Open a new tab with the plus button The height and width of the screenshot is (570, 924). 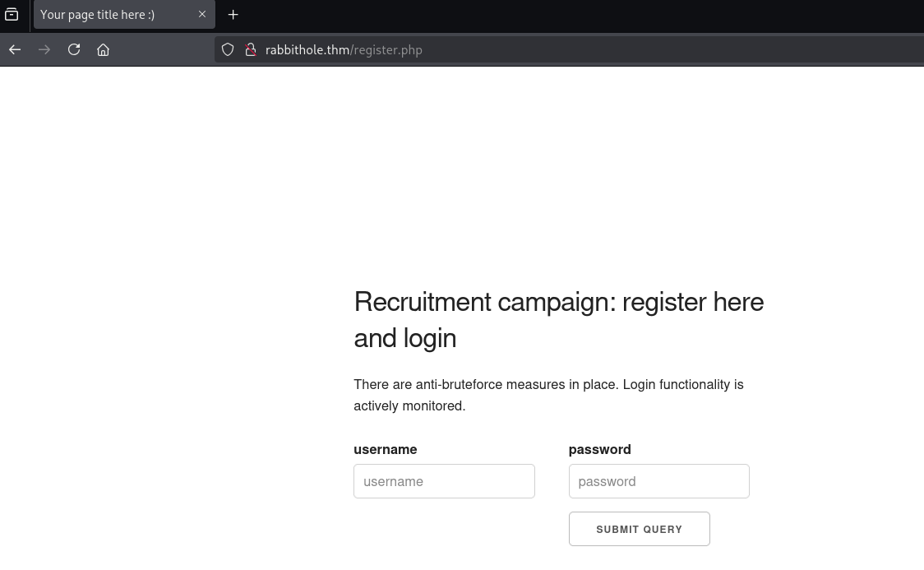pos(233,15)
